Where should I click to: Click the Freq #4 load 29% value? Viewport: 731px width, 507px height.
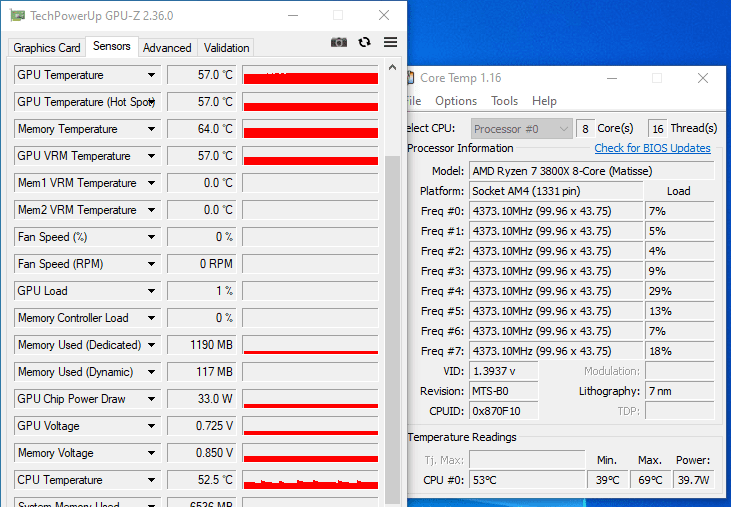[680, 291]
